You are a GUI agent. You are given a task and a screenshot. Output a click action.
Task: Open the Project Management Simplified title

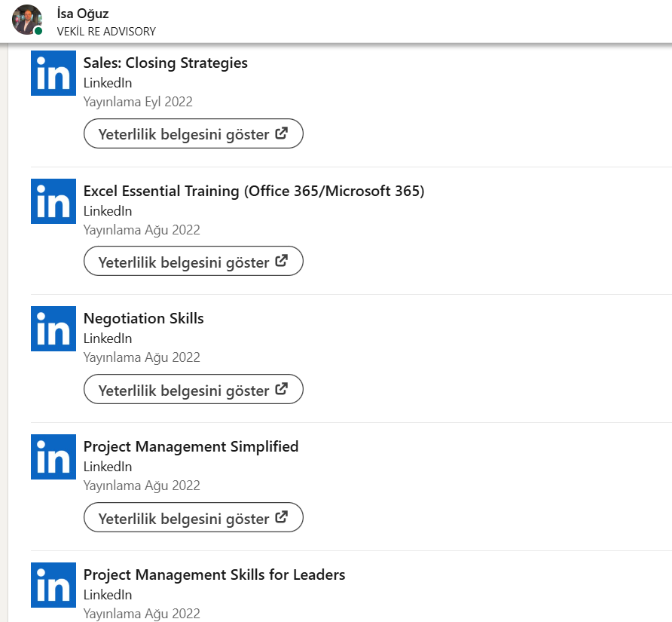pyautogui.click(x=191, y=447)
